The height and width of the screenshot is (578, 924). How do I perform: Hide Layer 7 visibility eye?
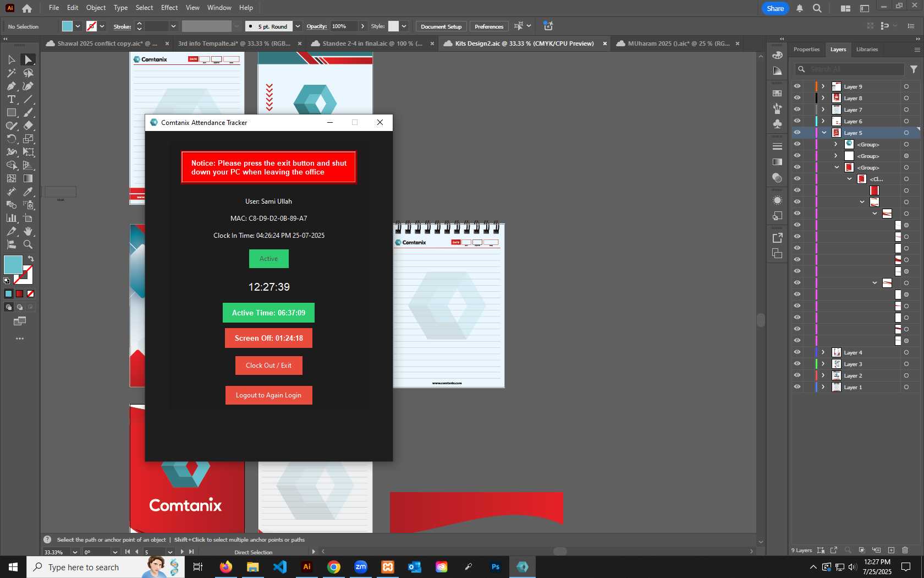[797, 110]
